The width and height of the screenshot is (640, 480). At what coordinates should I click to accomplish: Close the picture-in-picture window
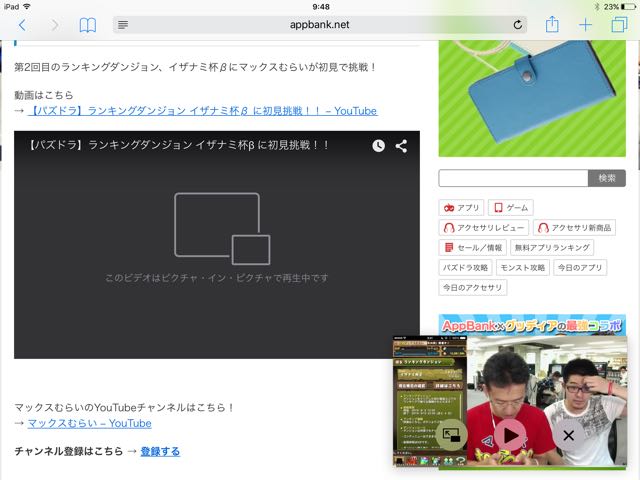pyautogui.click(x=569, y=435)
